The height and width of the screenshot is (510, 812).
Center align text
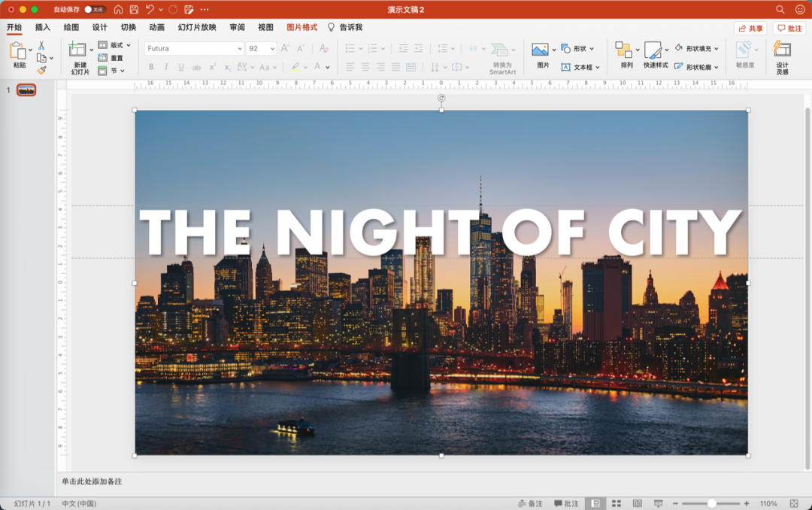pyautogui.click(x=365, y=67)
